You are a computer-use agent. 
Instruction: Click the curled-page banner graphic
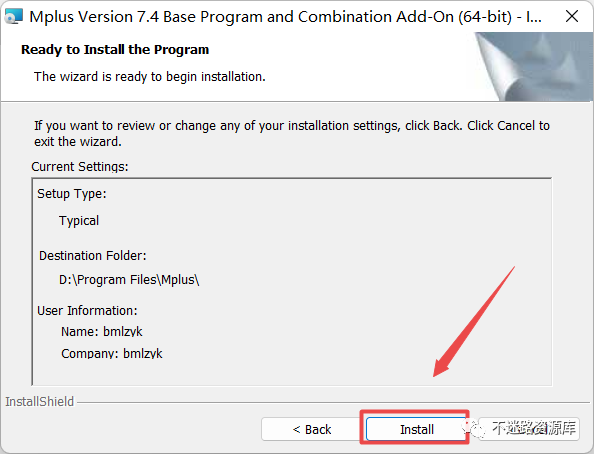pyautogui.click(x=533, y=67)
